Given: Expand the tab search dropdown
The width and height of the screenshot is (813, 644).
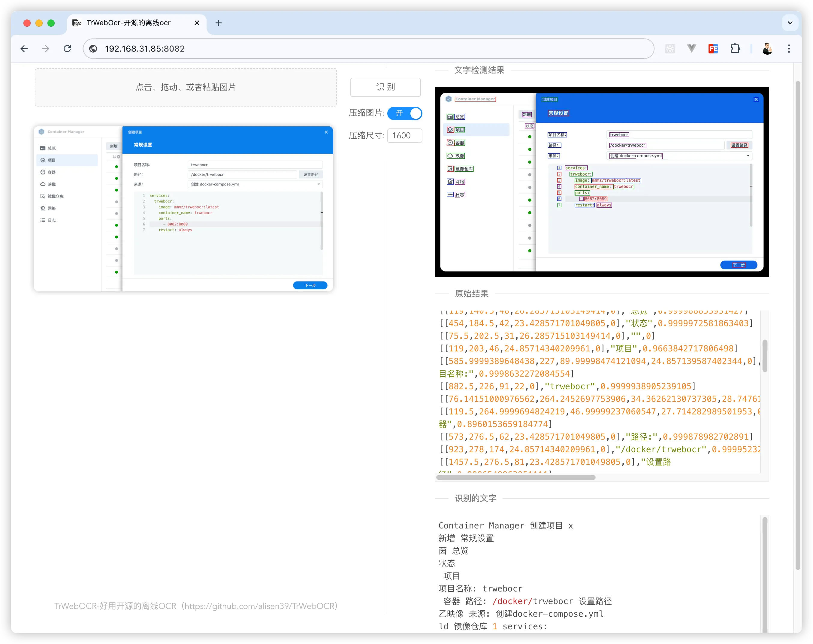Looking at the screenshot, I should [790, 23].
